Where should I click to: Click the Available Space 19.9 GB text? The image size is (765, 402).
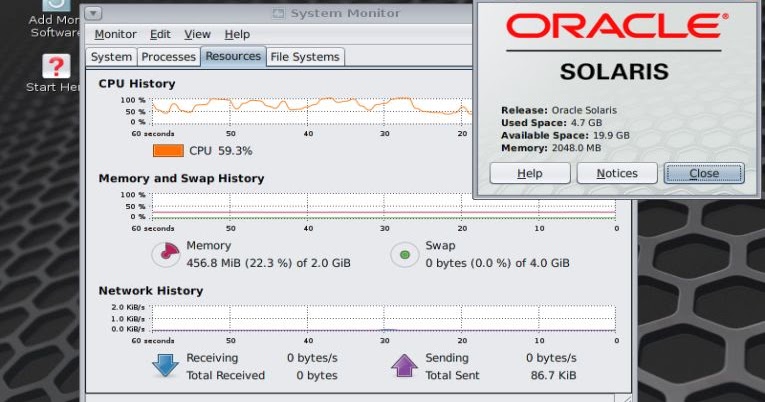565,135
